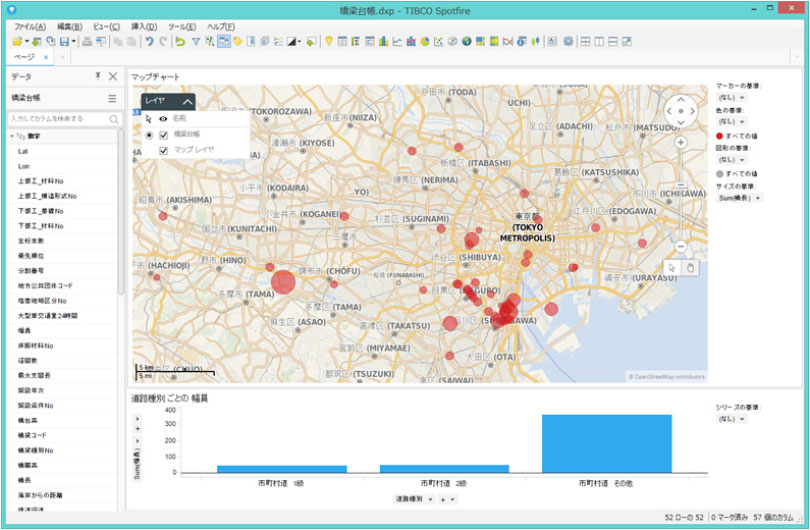Open the hamburger menu beside 橋梁台帳
The image size is (810, 530).
click(112, 98)
